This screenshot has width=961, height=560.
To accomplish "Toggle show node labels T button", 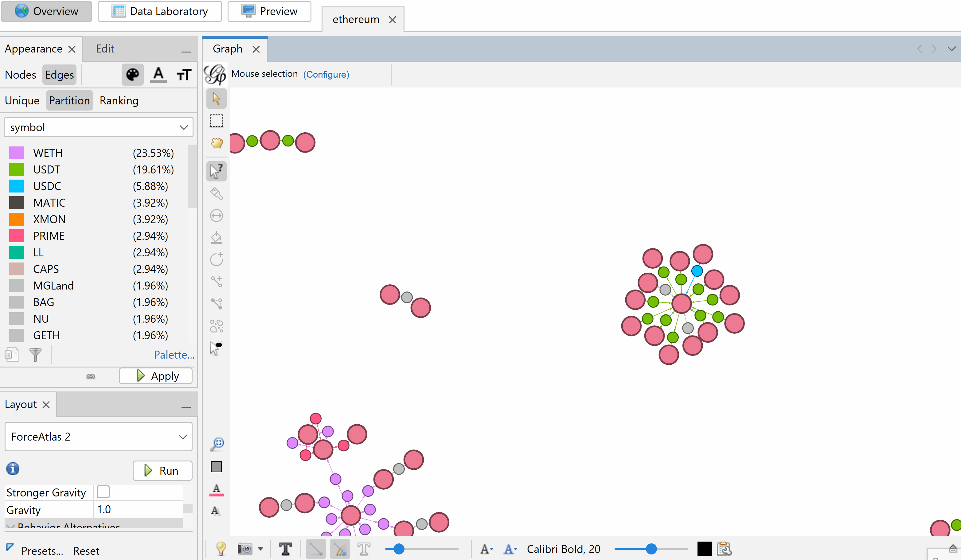I will pyautogui.click(x=285, y=549).
